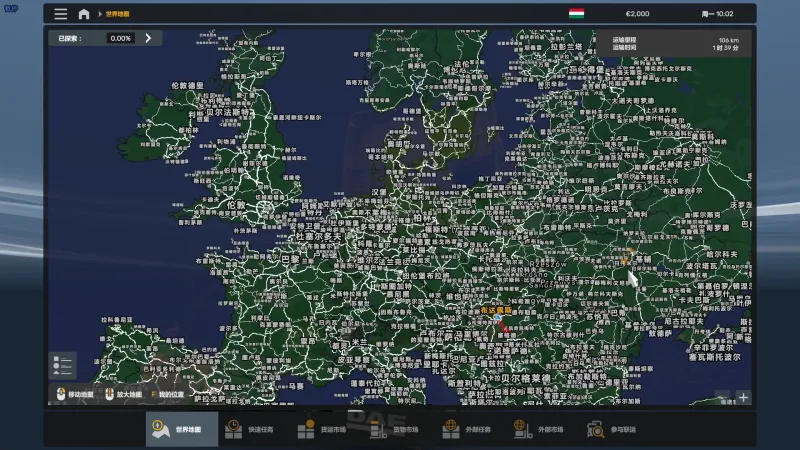Image resolution: width=800 pixels, height=450 pixels.
Task: Open the 货物市场 tab
Action: click(399, 429)
